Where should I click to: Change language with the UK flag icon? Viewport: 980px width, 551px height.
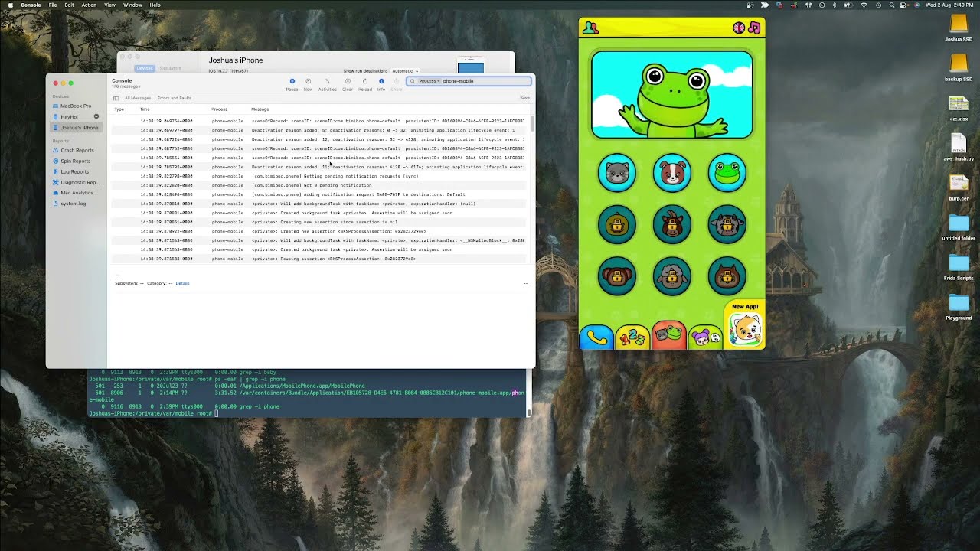[x=739, y=28]
